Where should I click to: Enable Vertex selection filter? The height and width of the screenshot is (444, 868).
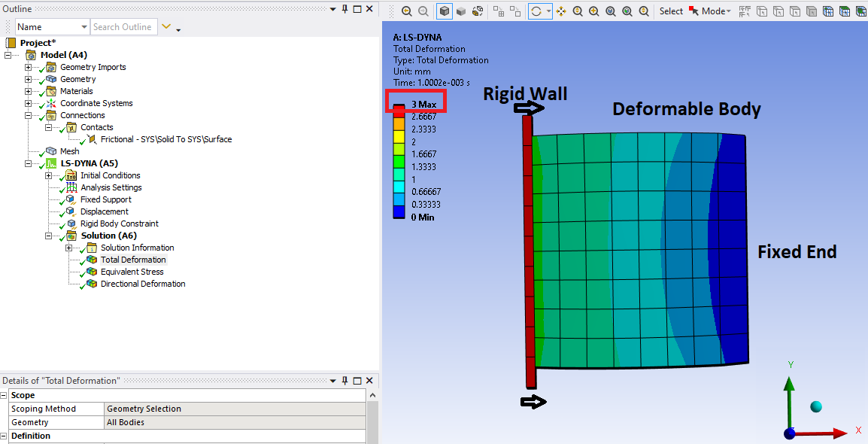point(762,11)
